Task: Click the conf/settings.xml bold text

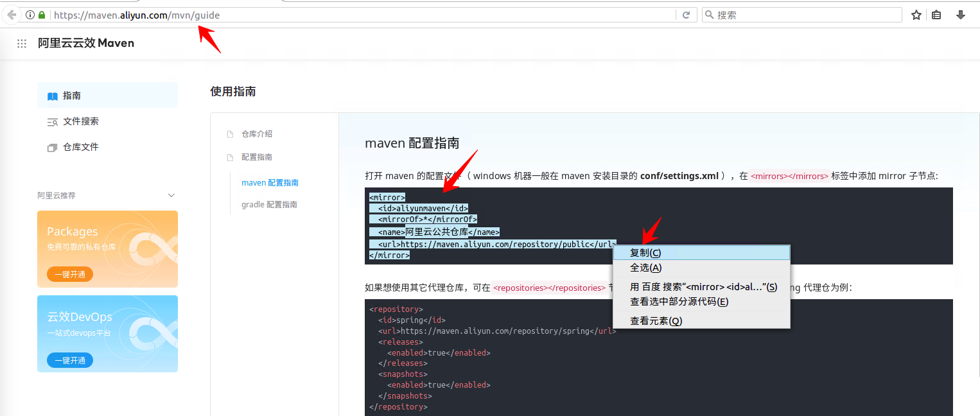Action: click(679, 176)
